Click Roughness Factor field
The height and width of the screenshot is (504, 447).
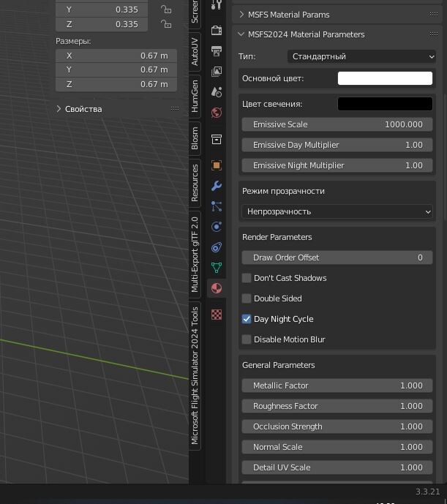337,406
